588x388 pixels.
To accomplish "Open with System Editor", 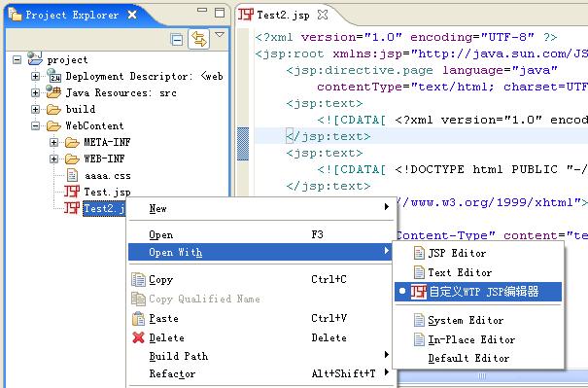I will point(478,320).
